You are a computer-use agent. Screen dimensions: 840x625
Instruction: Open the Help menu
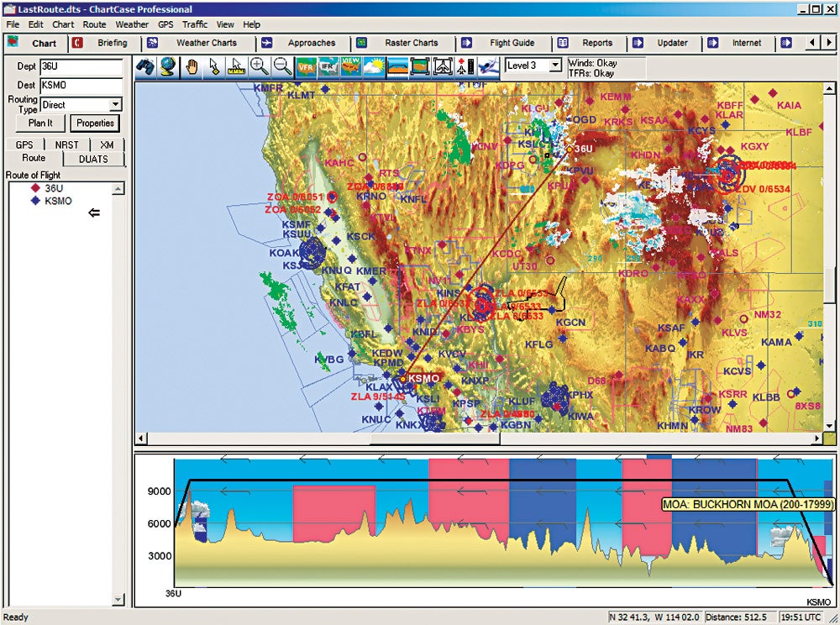251,24
